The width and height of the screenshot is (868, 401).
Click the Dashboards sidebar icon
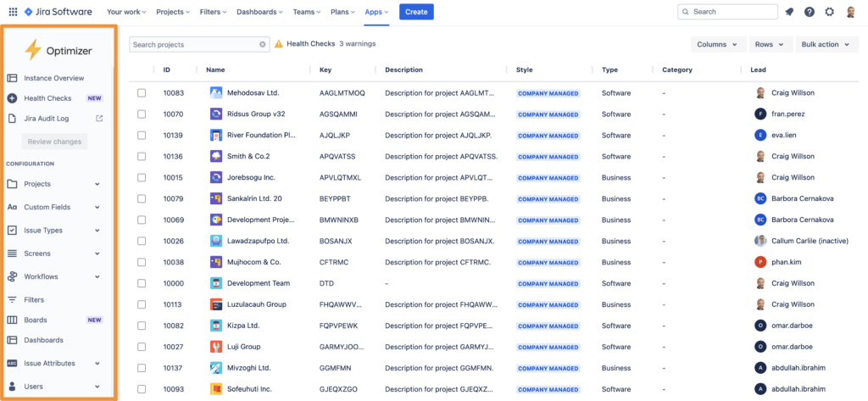click(x=12, y=340)
